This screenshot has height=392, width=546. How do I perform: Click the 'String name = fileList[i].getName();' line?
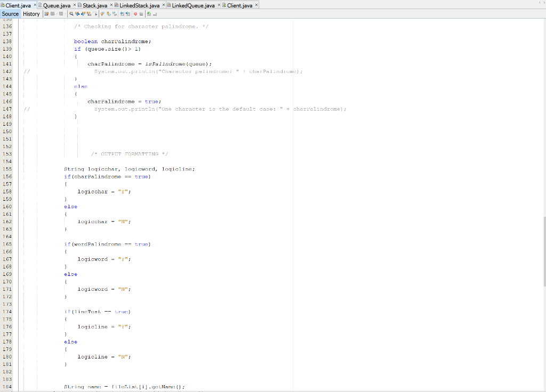pyautogui.click(x=124, y=387)
